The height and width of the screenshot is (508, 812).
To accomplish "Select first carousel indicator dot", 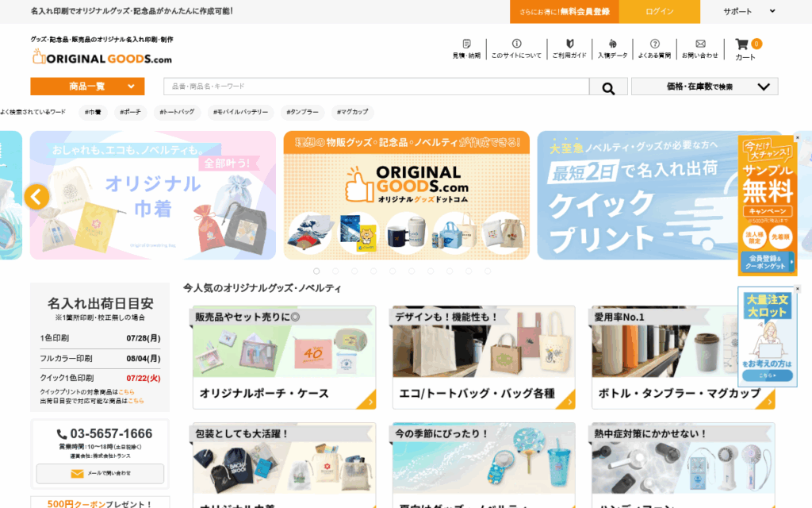I will (x=316, y=271).
